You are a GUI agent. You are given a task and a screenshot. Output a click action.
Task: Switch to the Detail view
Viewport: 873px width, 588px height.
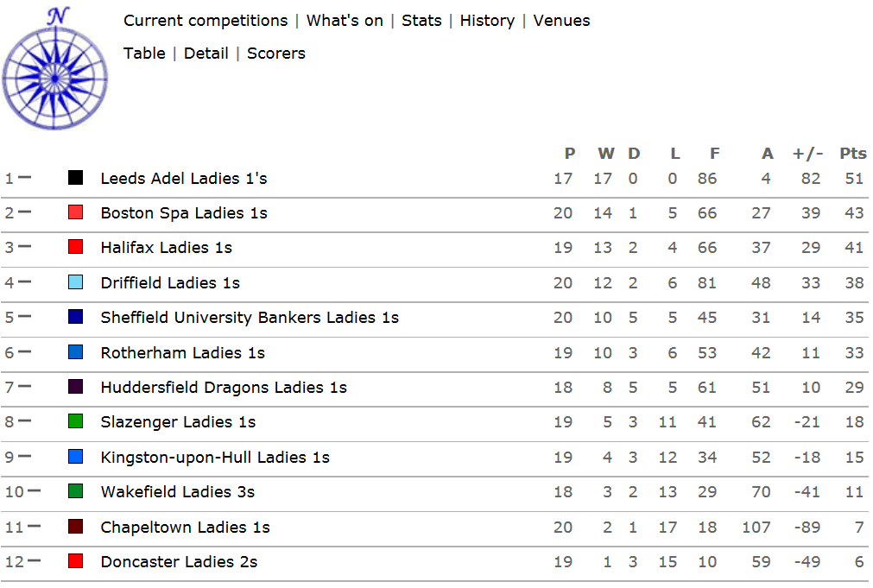pyautogui.click(x=206, y=54)
